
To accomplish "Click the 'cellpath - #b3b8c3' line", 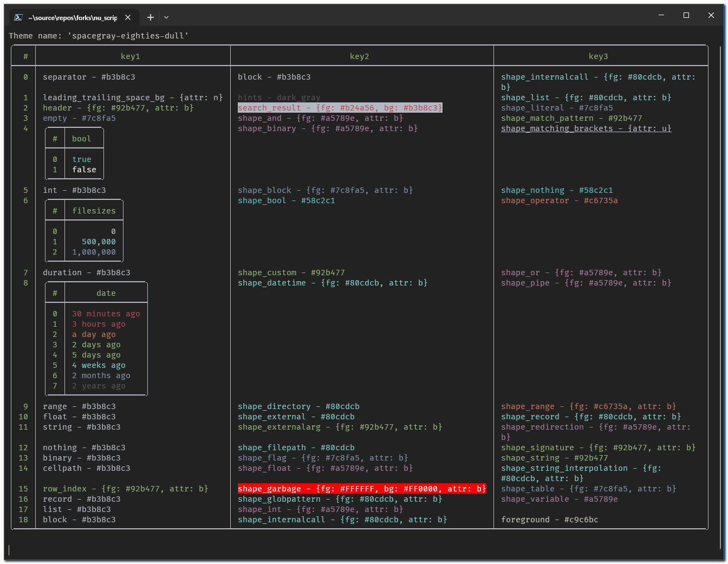I will coord(87,468).
